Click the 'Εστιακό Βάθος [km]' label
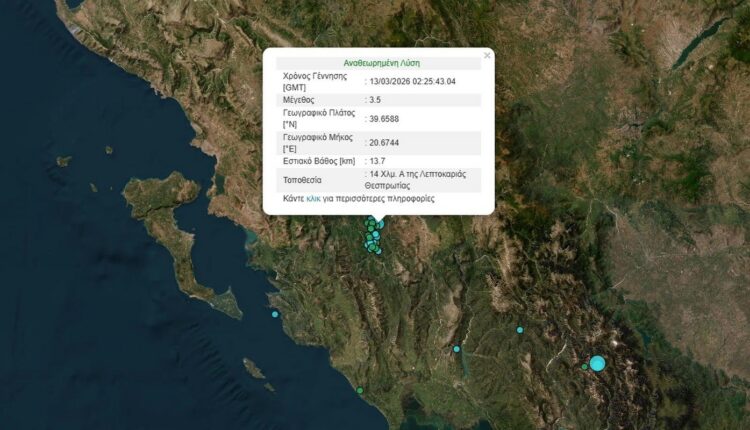 pos(319,161)
